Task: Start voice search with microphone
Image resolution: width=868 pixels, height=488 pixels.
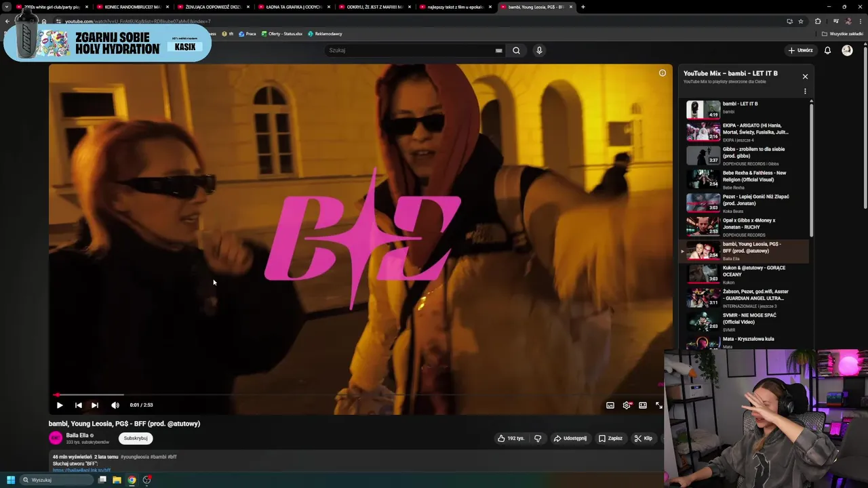Action: [539, 50]
